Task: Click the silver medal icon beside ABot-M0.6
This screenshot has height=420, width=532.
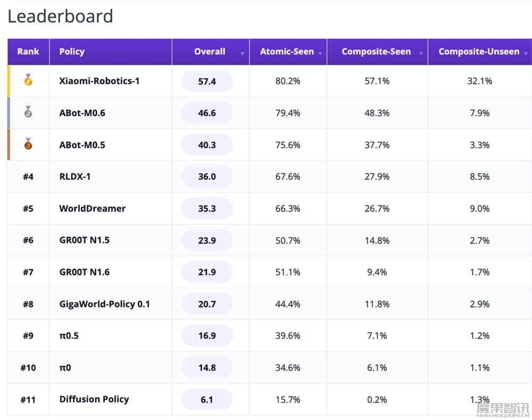Action: coord(28,112)
